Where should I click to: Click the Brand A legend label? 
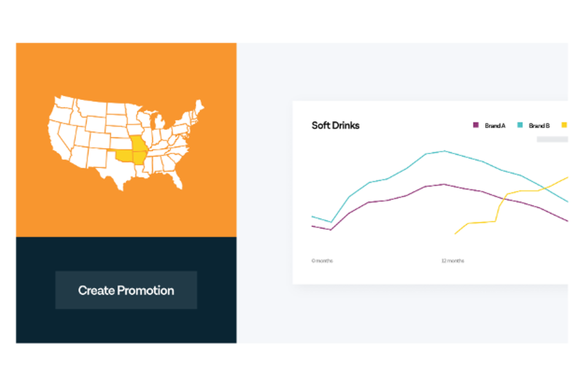coord(495,126)
